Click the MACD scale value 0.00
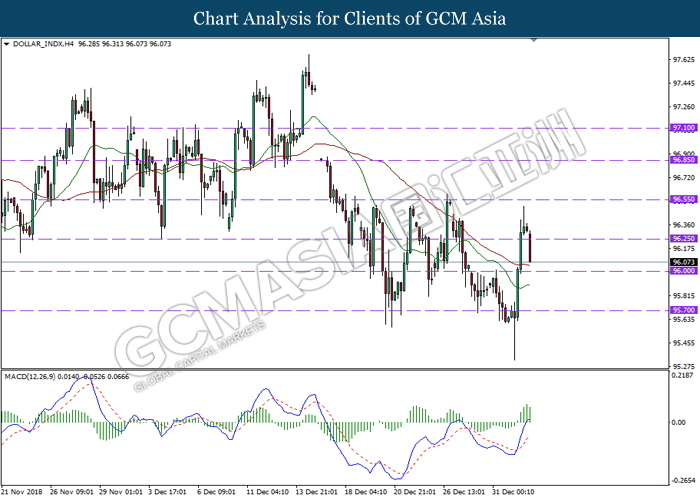This screenshot has height=500, width=700. point(679,422)
